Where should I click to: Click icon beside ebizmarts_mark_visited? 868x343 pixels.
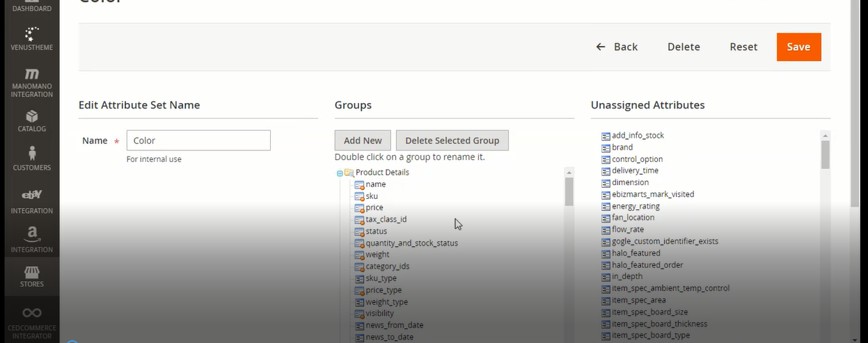point(606,194)
